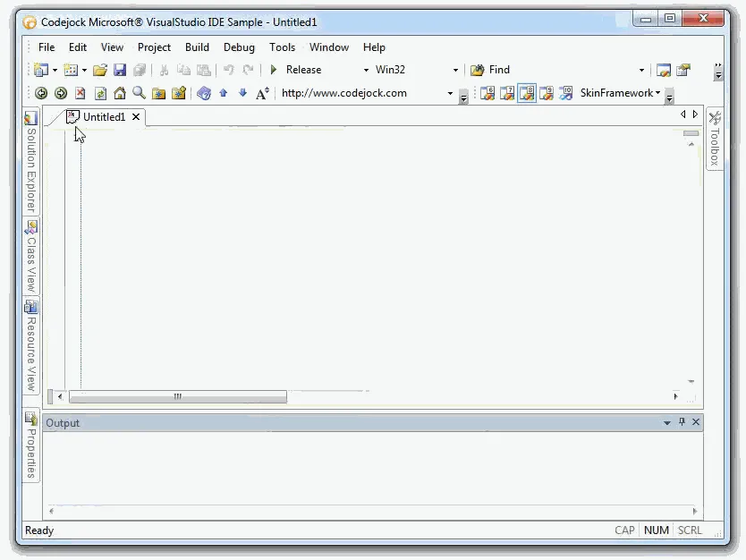Viewport: 746px width, 560px height.
Task: Expand the New Project dropdown arrow
Action: point(55,70)
